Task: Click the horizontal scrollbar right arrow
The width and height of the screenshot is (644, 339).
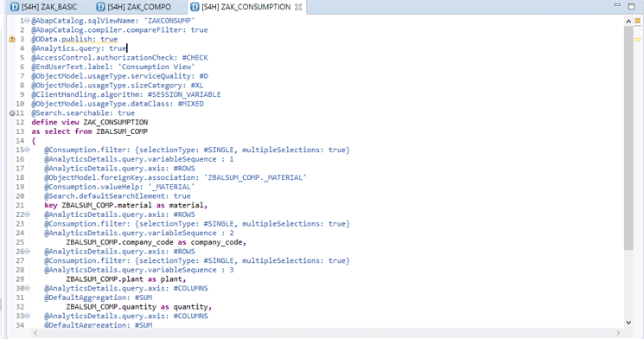Action: 618,333
